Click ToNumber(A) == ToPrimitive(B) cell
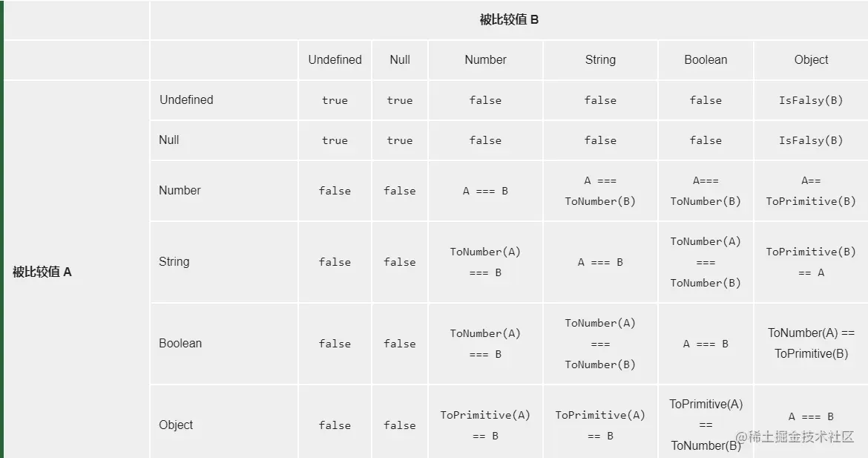 (811, 344)
